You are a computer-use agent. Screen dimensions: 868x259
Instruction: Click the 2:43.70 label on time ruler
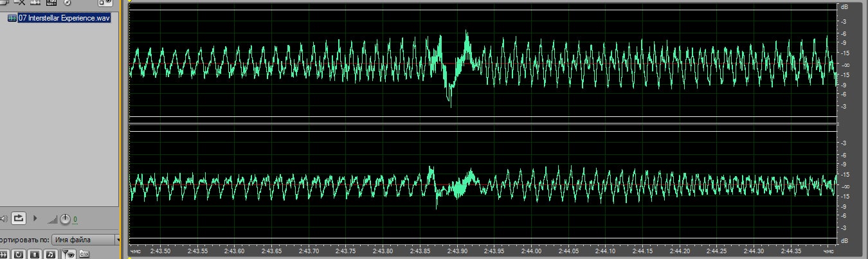coord(309,251)
